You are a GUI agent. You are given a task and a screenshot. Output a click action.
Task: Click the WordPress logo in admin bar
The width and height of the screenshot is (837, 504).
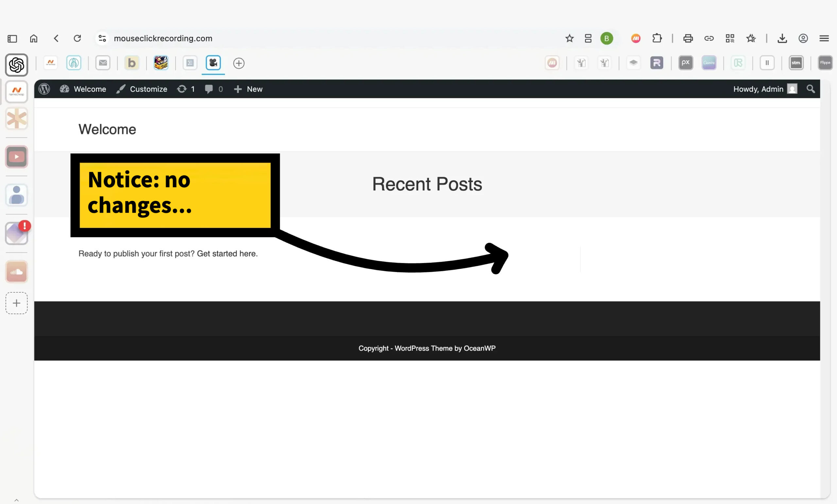pos(44,89)
